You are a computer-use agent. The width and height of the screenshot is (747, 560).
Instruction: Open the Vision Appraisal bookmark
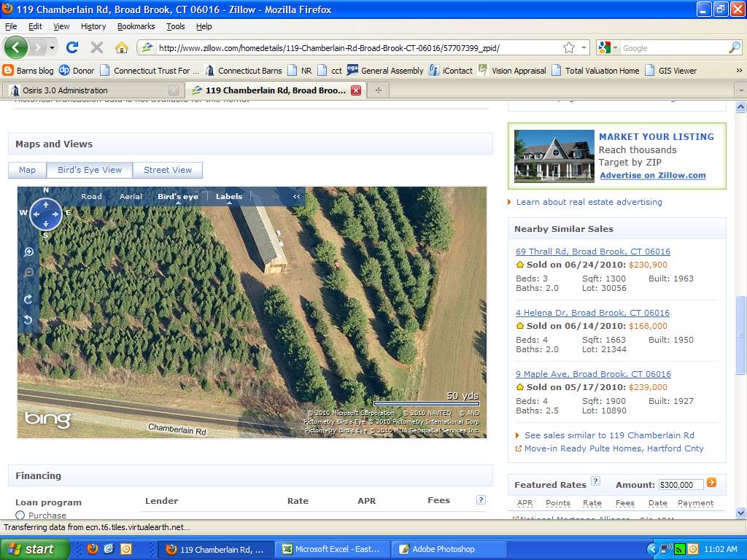pyautogui.click(x=512, y=71)
